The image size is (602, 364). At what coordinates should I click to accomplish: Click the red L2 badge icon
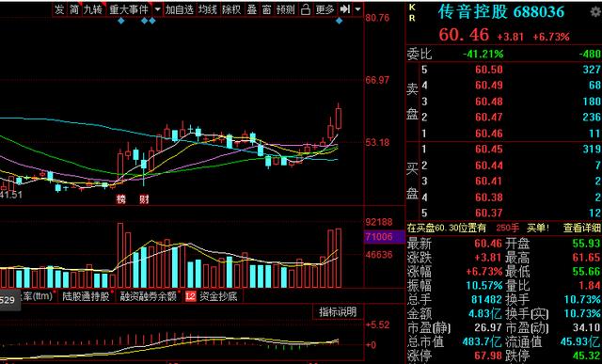click(191, 296)
